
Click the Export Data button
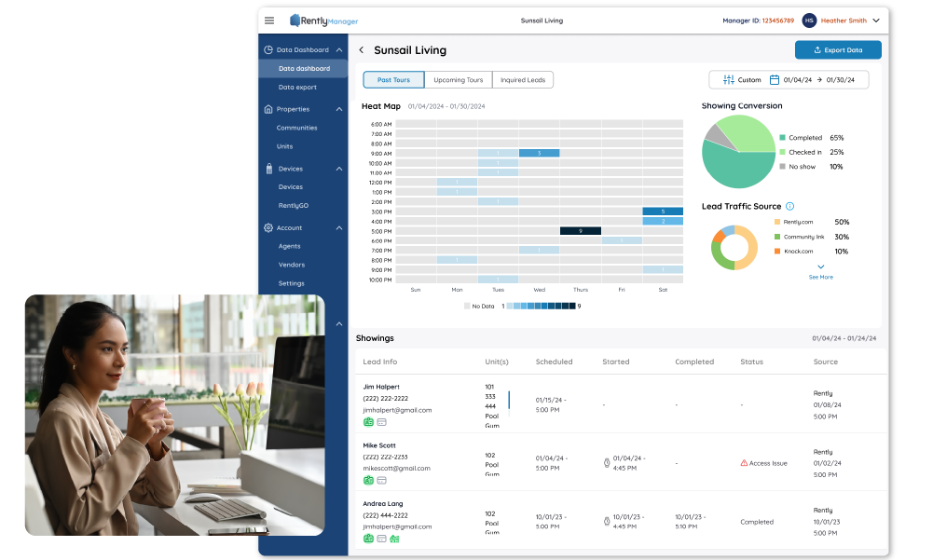click(x=837, y=49)
